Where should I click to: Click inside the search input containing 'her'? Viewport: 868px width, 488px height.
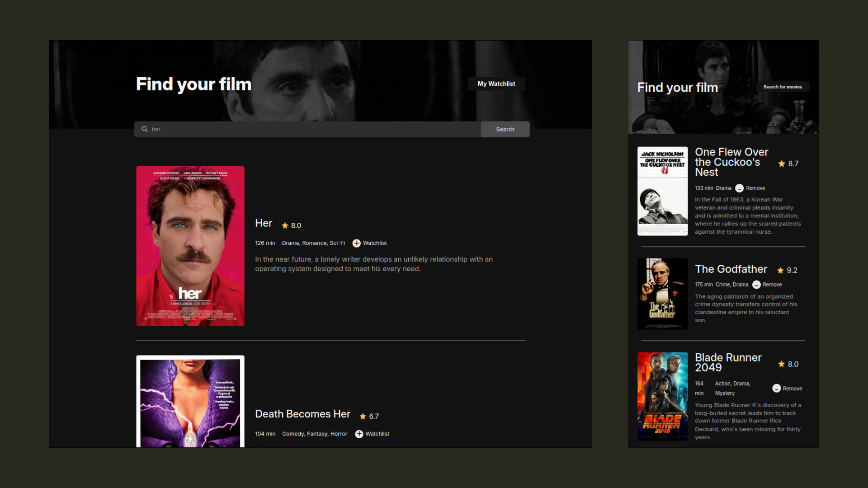[307, 129]
